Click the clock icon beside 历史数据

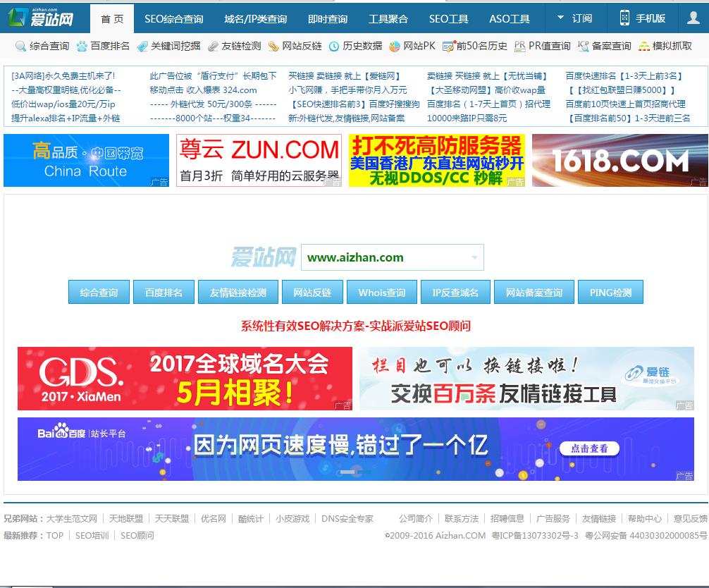[333, 46]
